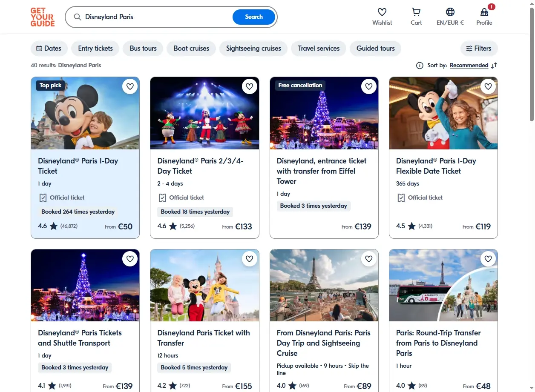The image size is (535, 392).
Task: Click the Disneyland Paris search input field
Action: click(158, 17)
